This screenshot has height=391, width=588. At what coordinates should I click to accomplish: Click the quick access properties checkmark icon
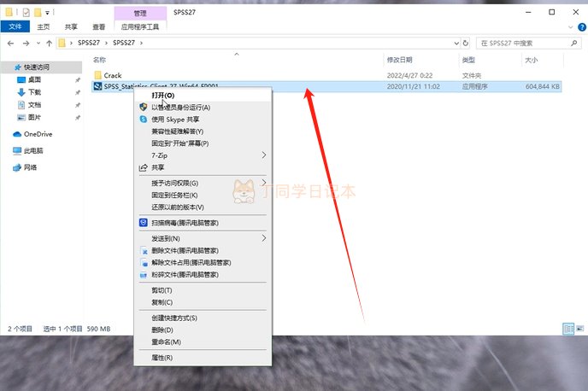tap(26, 13)
